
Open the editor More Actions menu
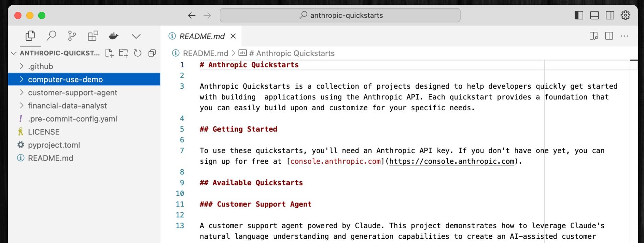[624, 36]
